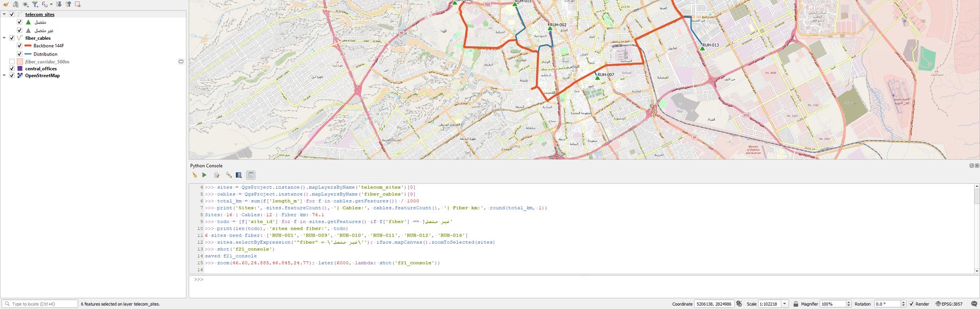This screenshot has width=980, height=309.
Task: Uncheck the green triangle متصل legend class
Action: 20,22
